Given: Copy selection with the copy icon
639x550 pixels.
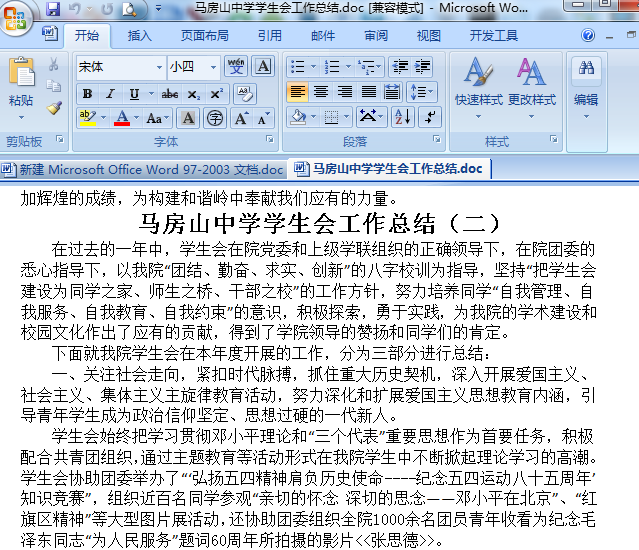Looking at the screenshot, I should coord(53,86).
